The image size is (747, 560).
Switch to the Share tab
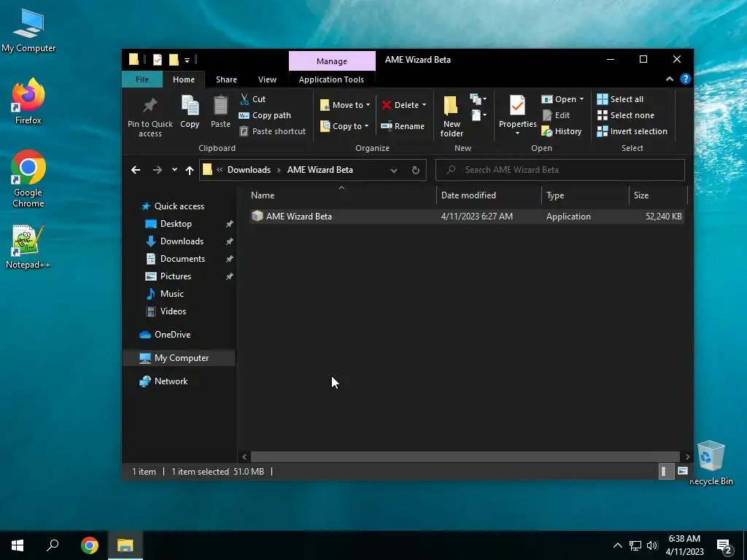click(226, 79)
